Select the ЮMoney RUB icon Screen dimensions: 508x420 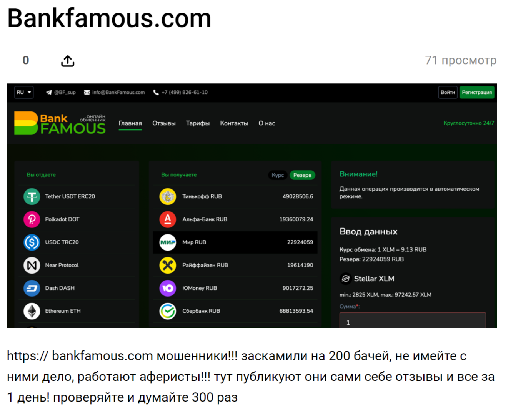(168, 288)
